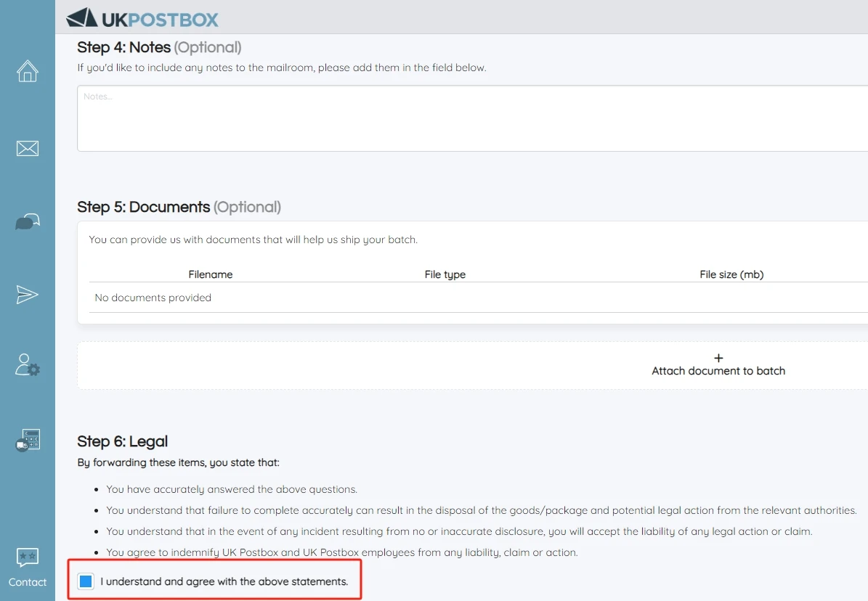Click the Contact label in sidebar
Screen dimensions: 868x601
coord(28,582)
